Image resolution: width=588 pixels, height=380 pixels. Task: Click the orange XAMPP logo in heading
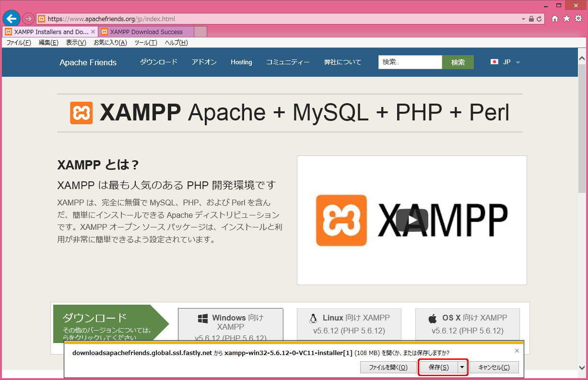81,113
